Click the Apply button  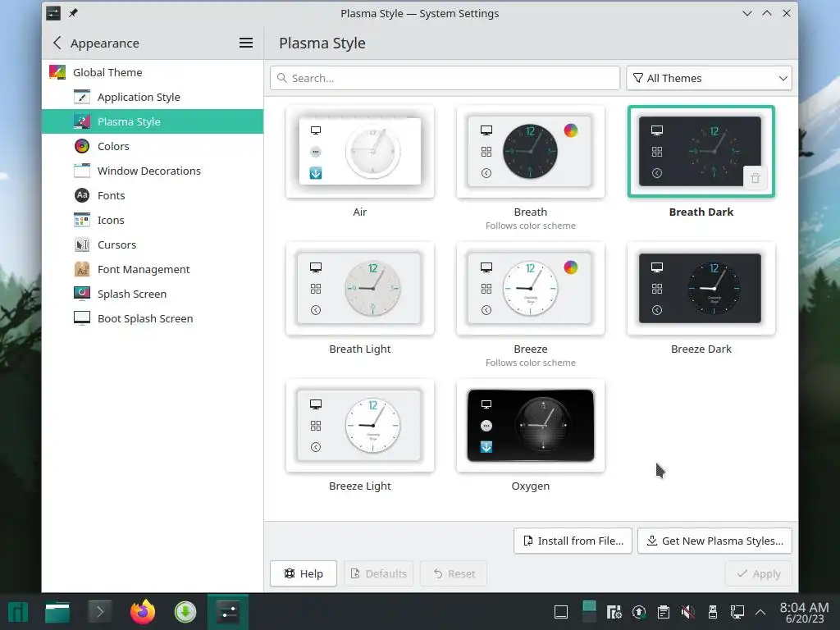[x=759, y=573]
